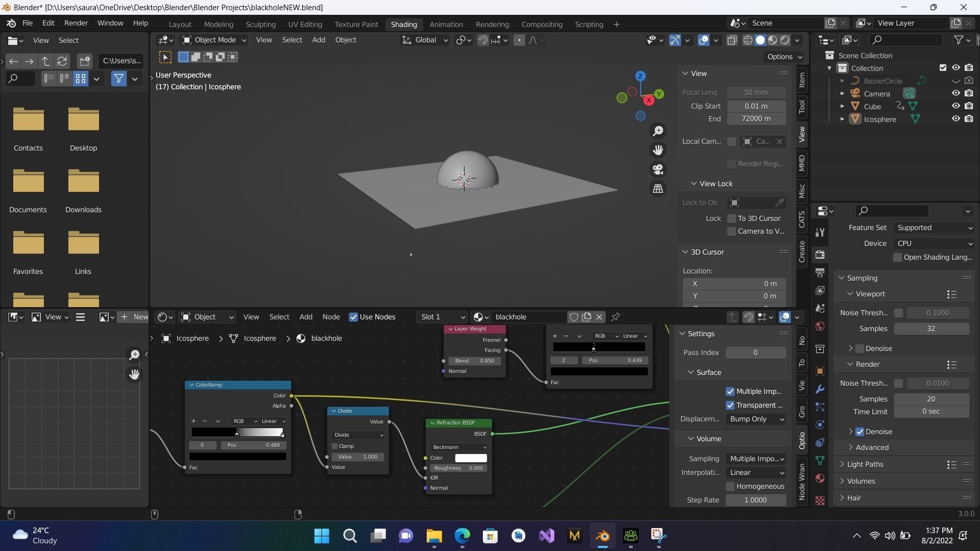This screenshot has width=980, height=551.
Task: Switch to the Animation workspace tab
Action: pos(446,24)
